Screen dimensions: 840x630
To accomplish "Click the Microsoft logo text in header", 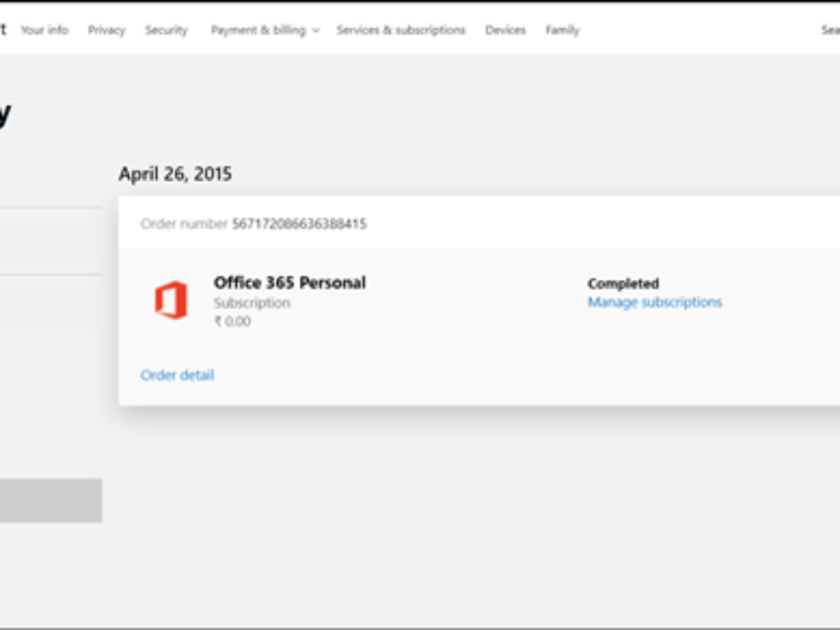I will click(3, 30).
